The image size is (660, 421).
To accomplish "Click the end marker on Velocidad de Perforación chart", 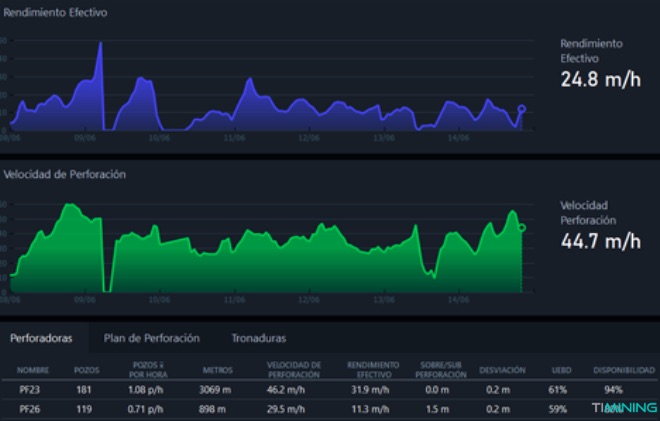I will pyautogui.click(x=522, y=228).
